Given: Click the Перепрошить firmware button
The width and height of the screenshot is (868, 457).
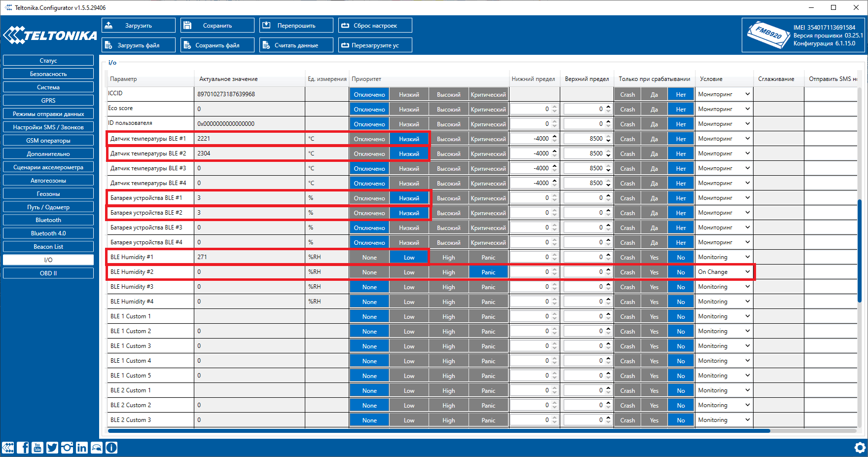Looking at the screenshot, I should click(x=296, y=25).
